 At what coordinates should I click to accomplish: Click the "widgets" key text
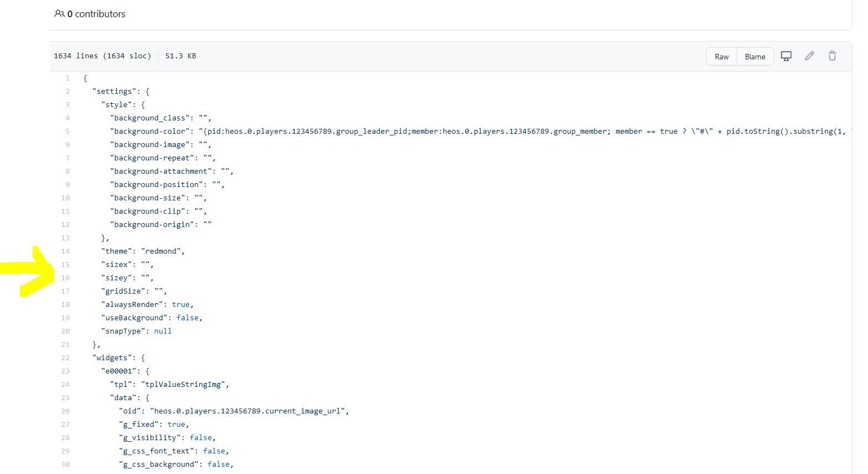click(112, 358)
